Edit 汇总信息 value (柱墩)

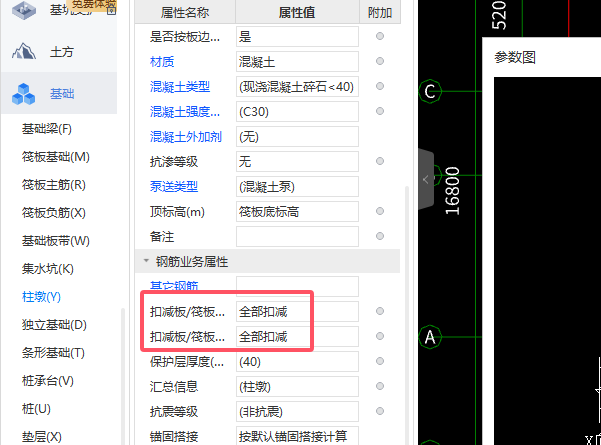pyautogui.click(x=297, y=386)
